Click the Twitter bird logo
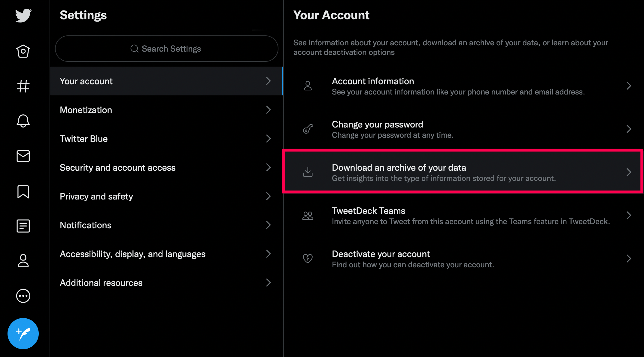This screenshot has height=357, width=644. pos(23,15)
